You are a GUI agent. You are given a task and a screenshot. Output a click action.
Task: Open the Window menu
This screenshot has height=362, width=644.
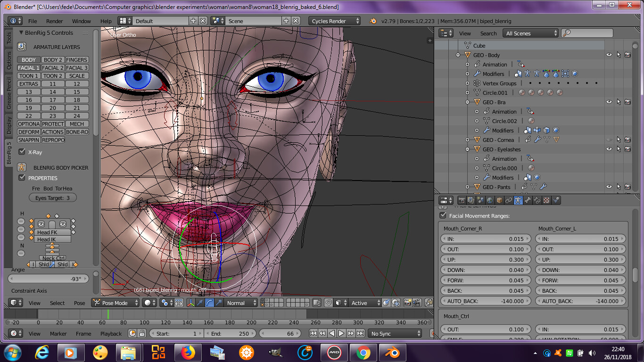(82, 21)
